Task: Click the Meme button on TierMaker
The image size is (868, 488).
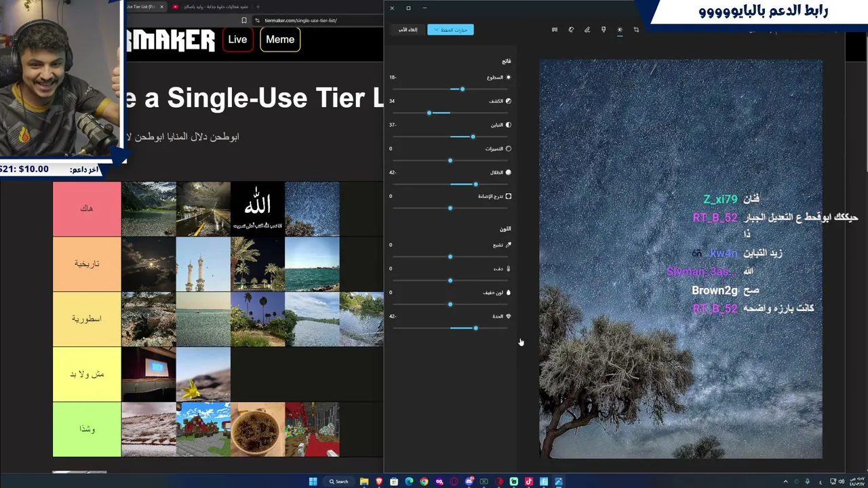Action: [280, 39]
